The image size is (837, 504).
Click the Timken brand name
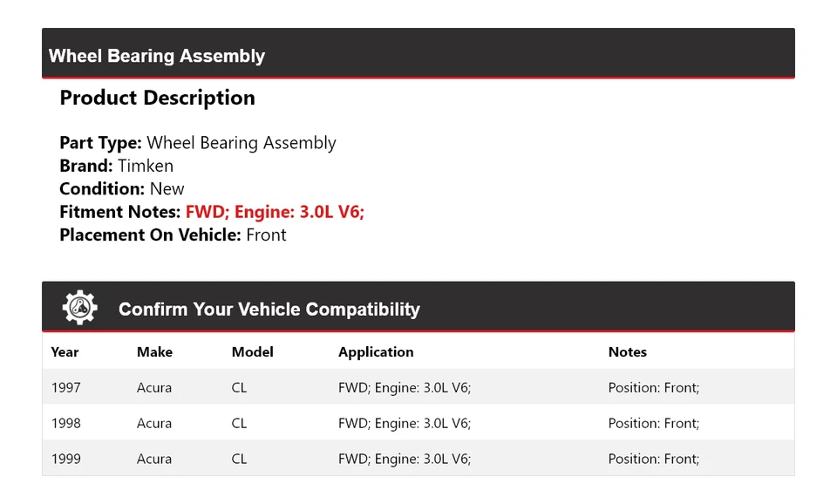(x=146, y=166)
